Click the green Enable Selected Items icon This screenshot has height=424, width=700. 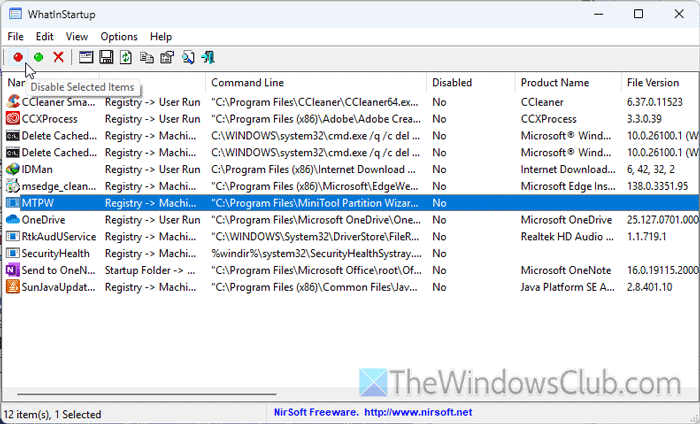point(39,57)
